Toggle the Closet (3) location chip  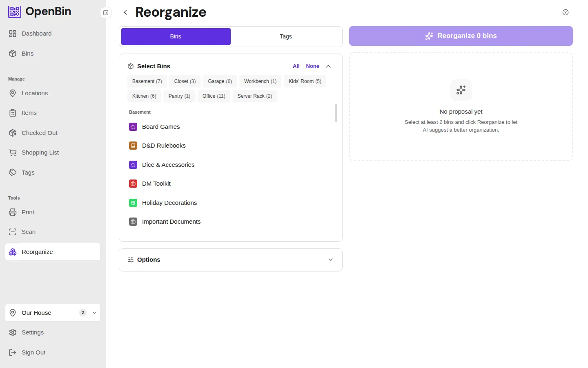[x=185, y=81]
